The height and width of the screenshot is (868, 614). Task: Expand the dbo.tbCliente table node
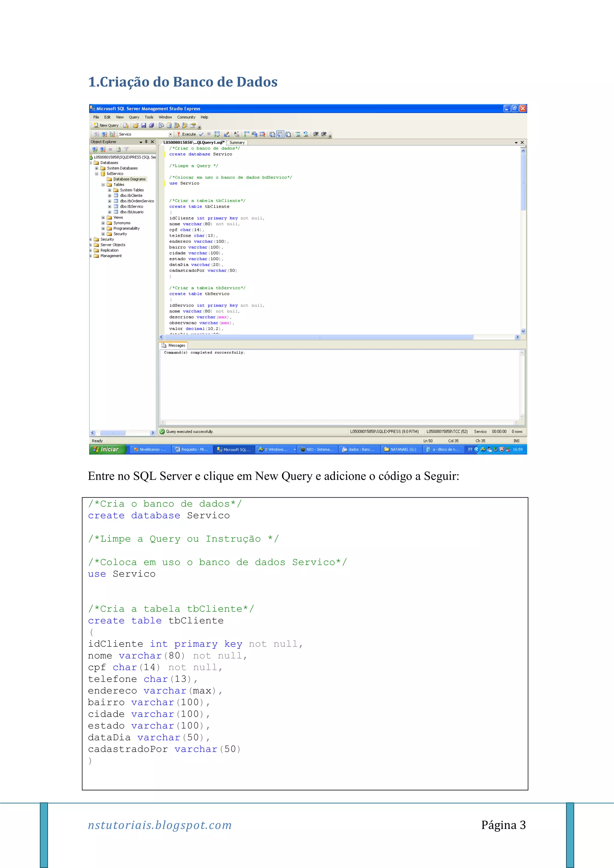click(x=110, y=196)
